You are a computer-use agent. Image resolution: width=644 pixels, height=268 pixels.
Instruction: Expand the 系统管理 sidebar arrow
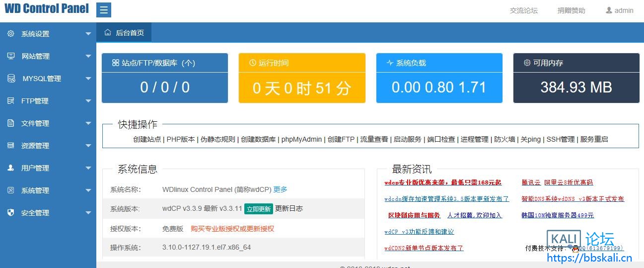pyautogui.click(x=88, y=190)
